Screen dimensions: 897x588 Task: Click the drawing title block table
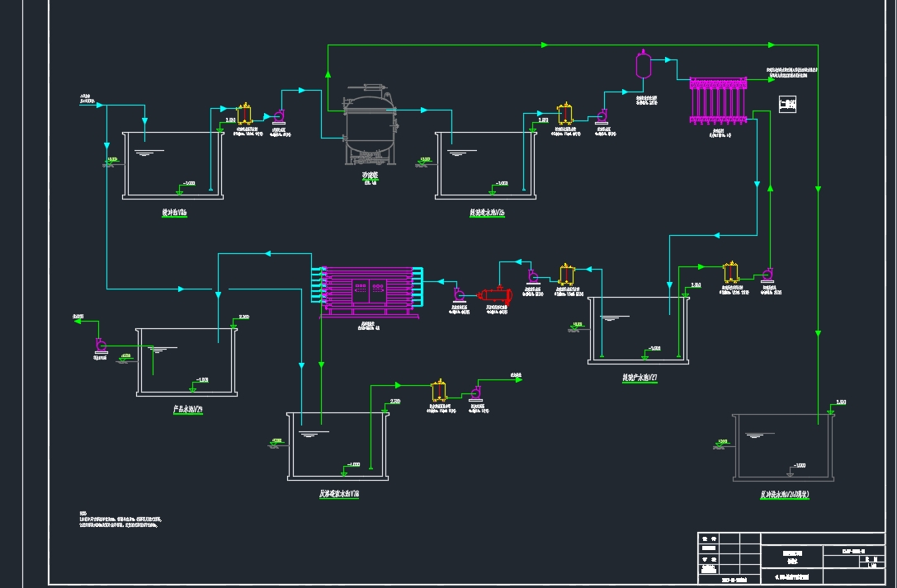[x=791, y=558]
